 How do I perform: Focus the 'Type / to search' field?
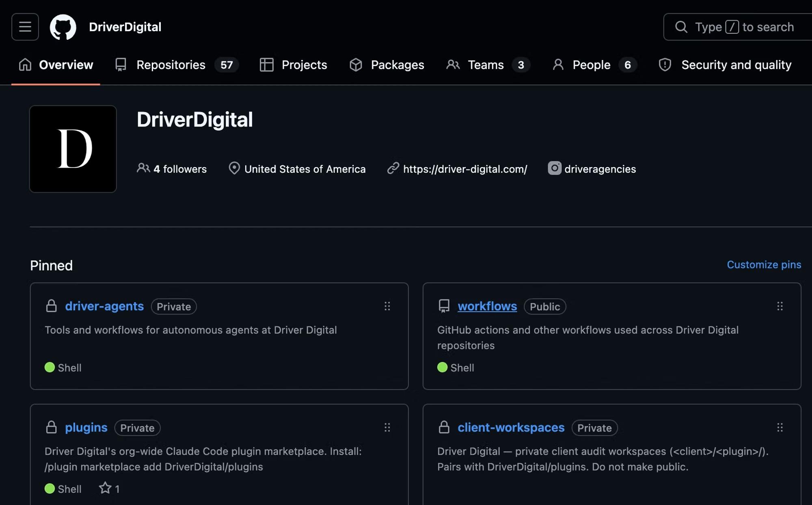(x=737, y=27)
